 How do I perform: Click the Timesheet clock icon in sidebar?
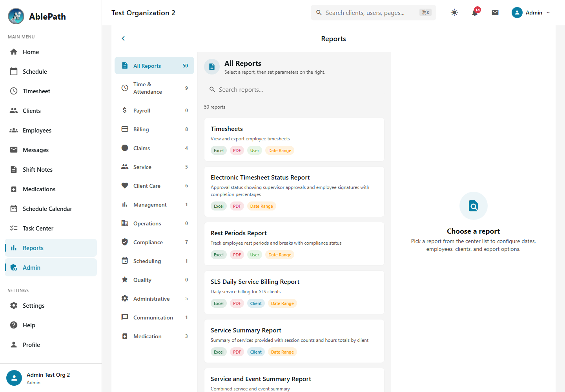click(x=14, y=91)
